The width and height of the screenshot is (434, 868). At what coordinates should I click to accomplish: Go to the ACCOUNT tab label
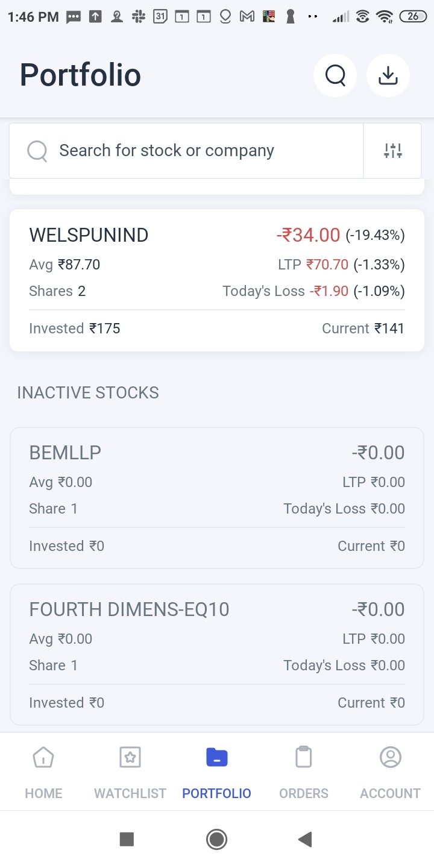tap(391, 793)
